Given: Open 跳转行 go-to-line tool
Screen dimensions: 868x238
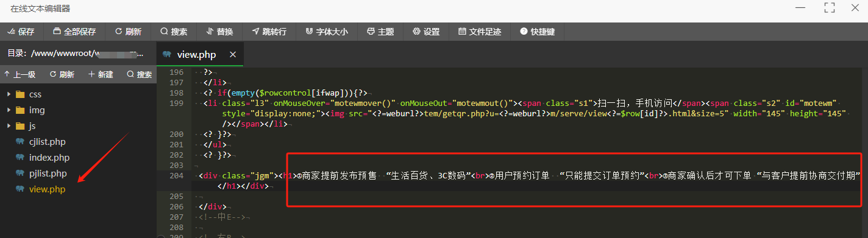Looking at the screenshot, I should click(x=269, y=32).
